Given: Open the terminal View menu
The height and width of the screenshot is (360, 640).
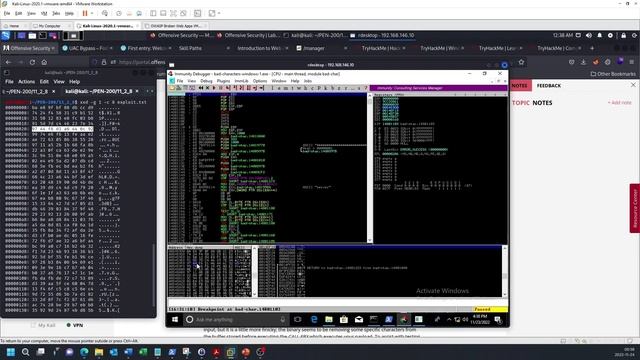Looking at the screenshot, I should (59, 82).
